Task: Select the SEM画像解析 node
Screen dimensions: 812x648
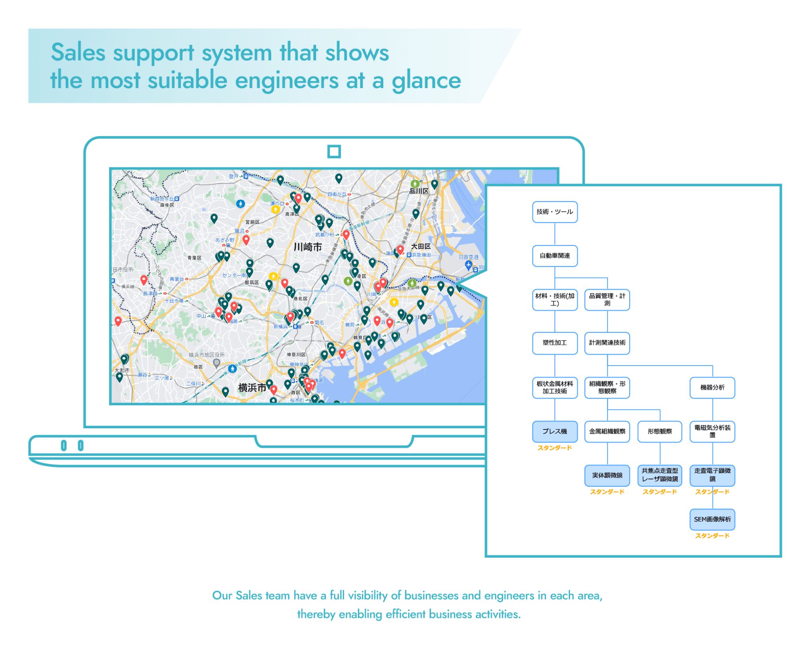Action: (712, 519)
